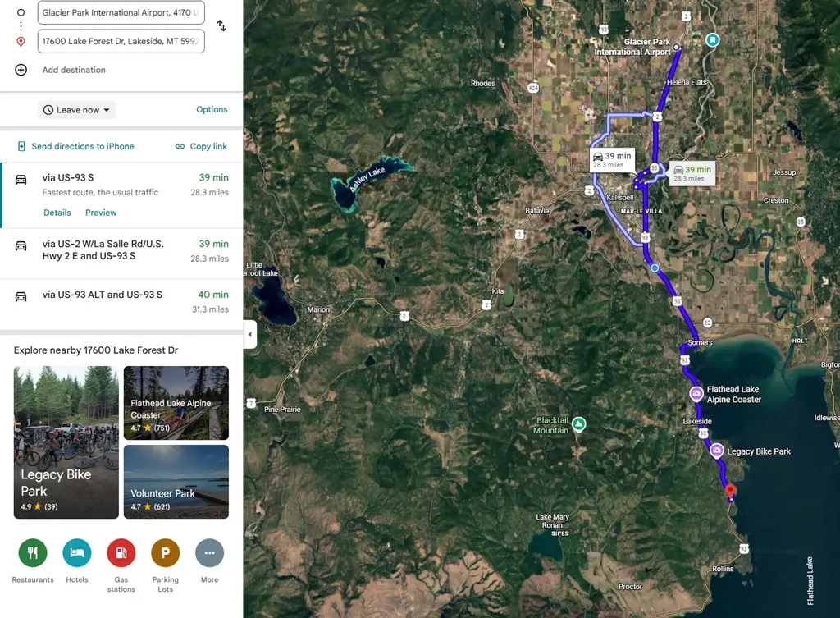The width and height of the screenshot is (840, 618).
Task: Click the blue route waypoint circle on map
Action: tap(655, 268)
